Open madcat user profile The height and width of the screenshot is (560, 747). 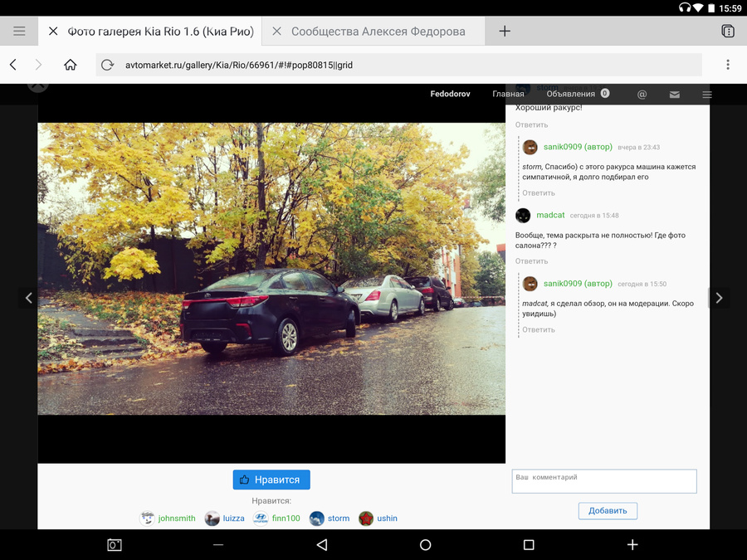[x=550, y=215]
